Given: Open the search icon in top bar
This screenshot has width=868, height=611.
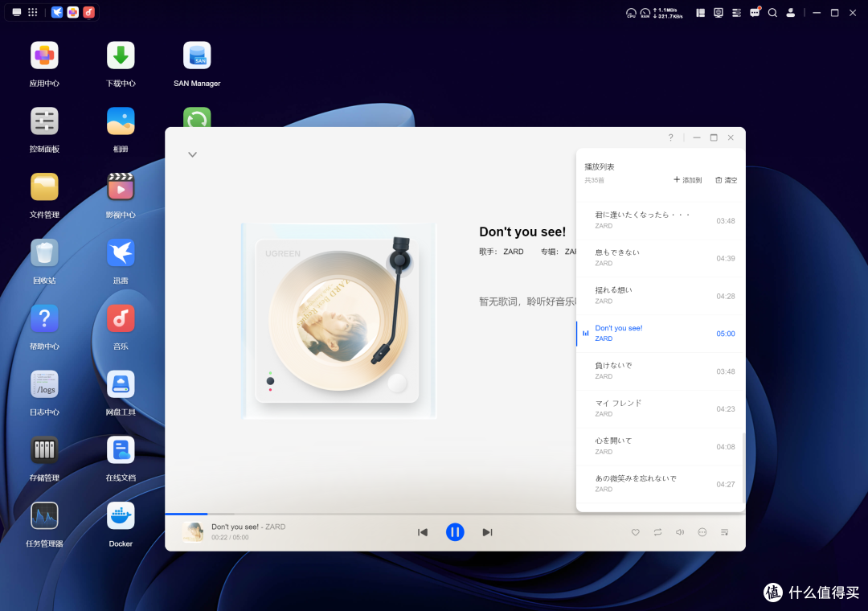Looking at the screenshot, I should click(x=773, y=12).
